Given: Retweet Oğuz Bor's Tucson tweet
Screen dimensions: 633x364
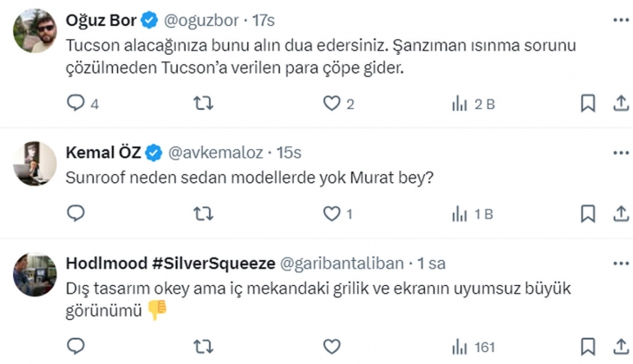Looking at the screenshot, I should (x=203, y=104).
